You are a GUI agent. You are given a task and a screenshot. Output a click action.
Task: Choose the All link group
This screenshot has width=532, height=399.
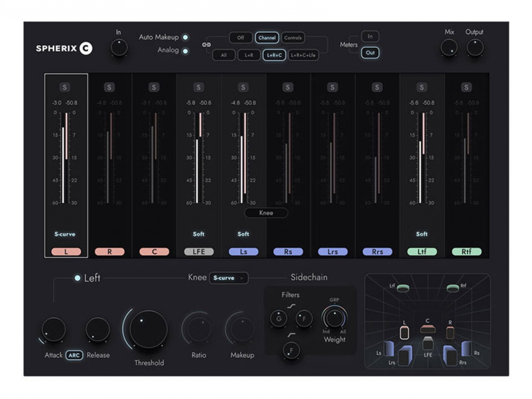(x=224, y=55)
